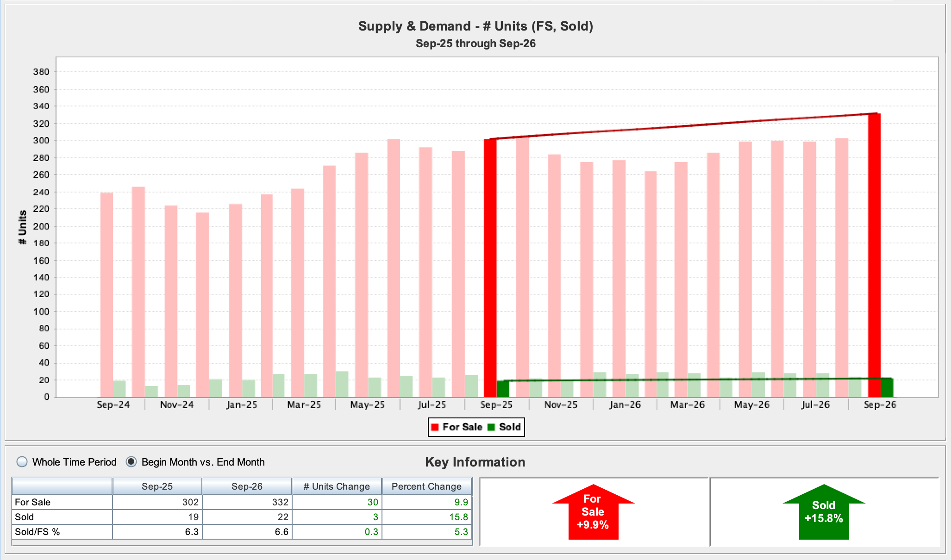Viewport: 951px width, 560px height.
Task: Click the For Sale percent change 9.9 cell
Action: 426,502
